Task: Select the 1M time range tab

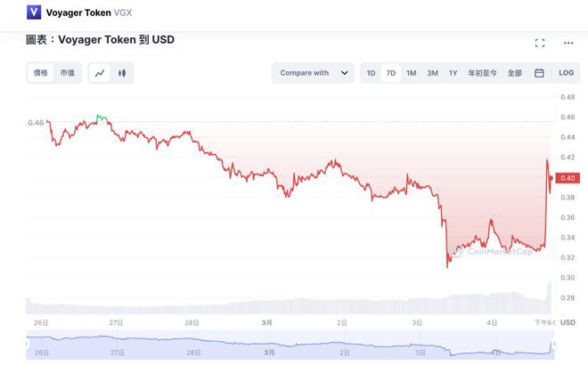Action: 411,73
